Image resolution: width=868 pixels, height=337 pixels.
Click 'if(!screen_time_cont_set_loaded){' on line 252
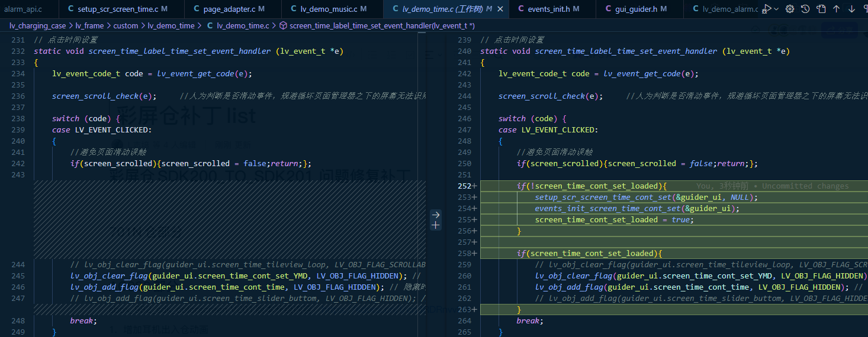tap(592, 186)
